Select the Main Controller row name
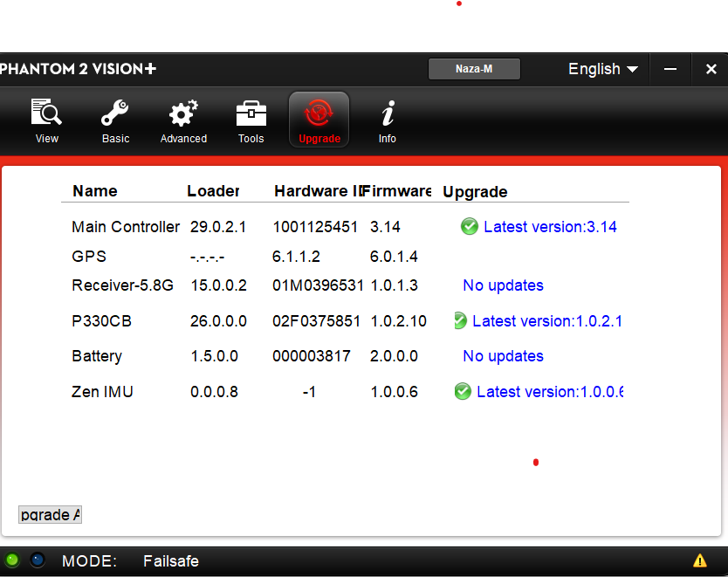The image size is (728, 577). pos(126,227)
